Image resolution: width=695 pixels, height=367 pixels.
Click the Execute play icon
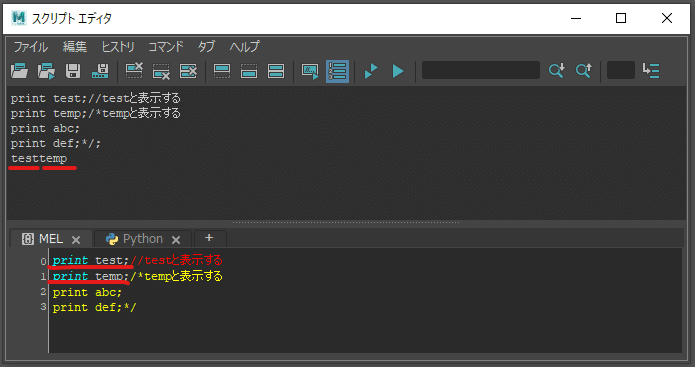tap(398, 71)
